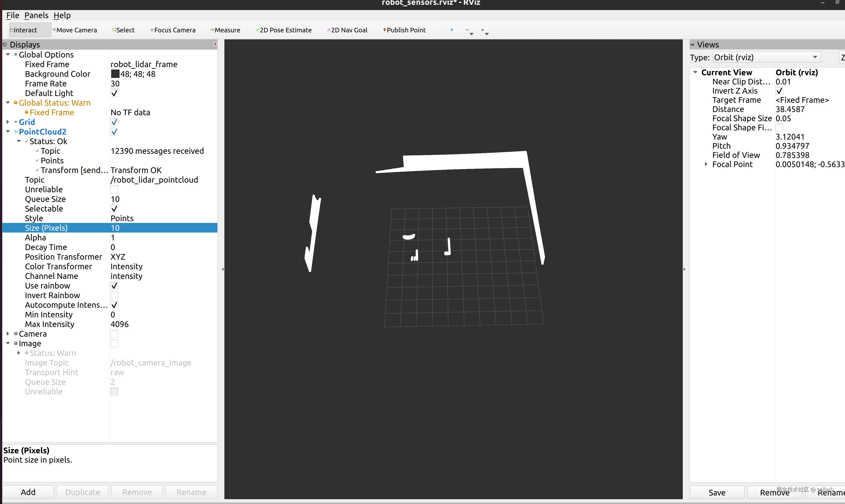The image size is (845, 504).
Task: Close the Displays panel with red icon
Action: point(215,44)
